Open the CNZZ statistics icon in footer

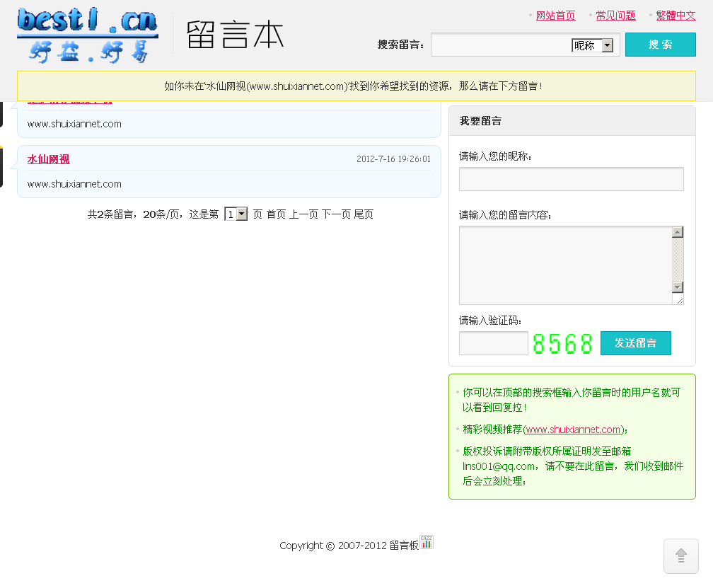(426, 542)
